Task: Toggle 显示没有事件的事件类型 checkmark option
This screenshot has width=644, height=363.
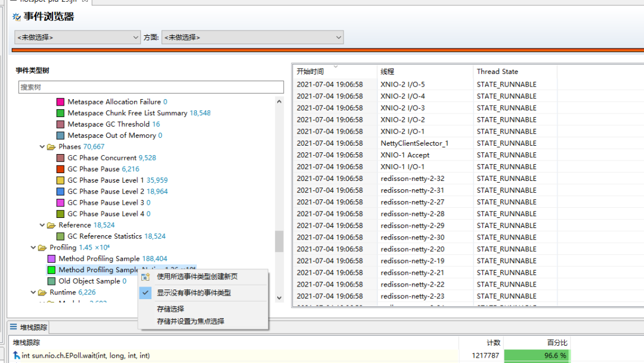Action: tap(203, 293)
